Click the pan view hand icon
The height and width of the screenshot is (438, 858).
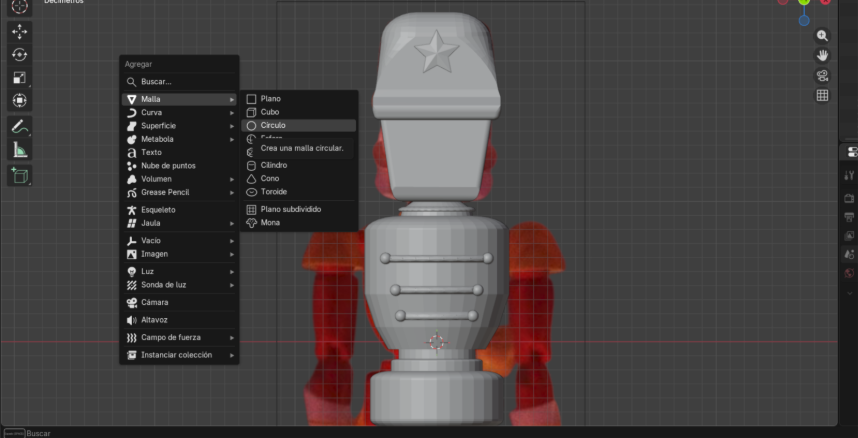pos(822,55)
